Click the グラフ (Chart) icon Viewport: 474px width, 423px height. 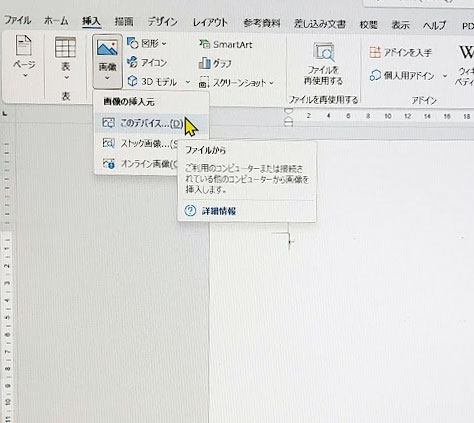[x=215, y=63]
